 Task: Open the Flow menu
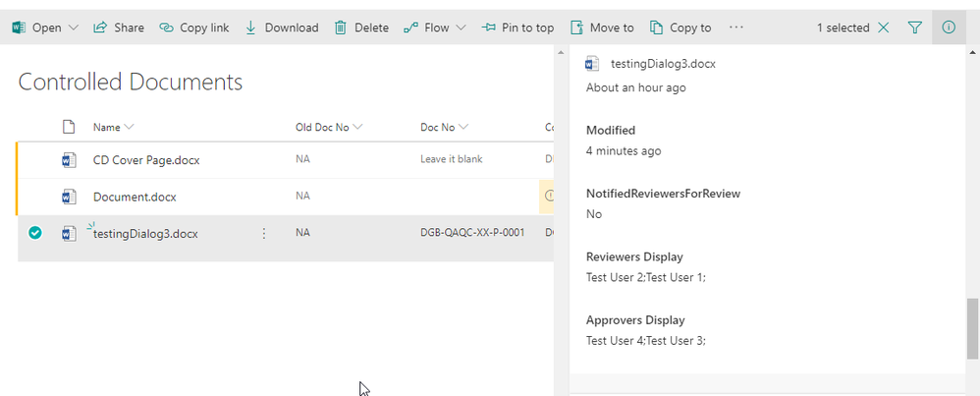(427, 28)
